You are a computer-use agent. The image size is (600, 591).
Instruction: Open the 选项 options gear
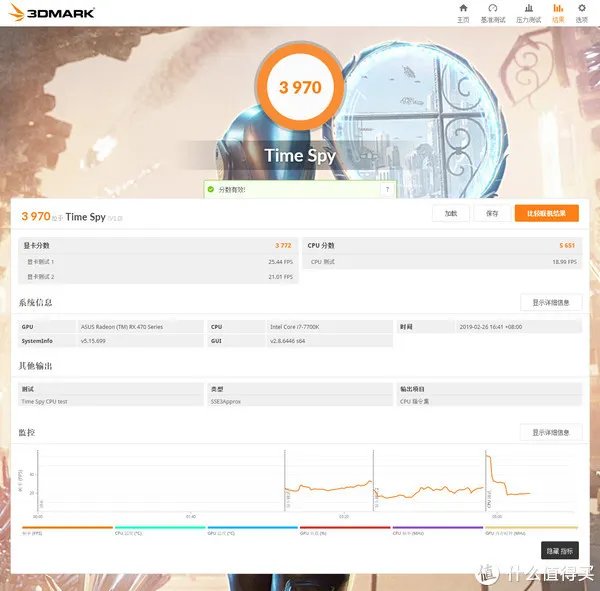582,13
